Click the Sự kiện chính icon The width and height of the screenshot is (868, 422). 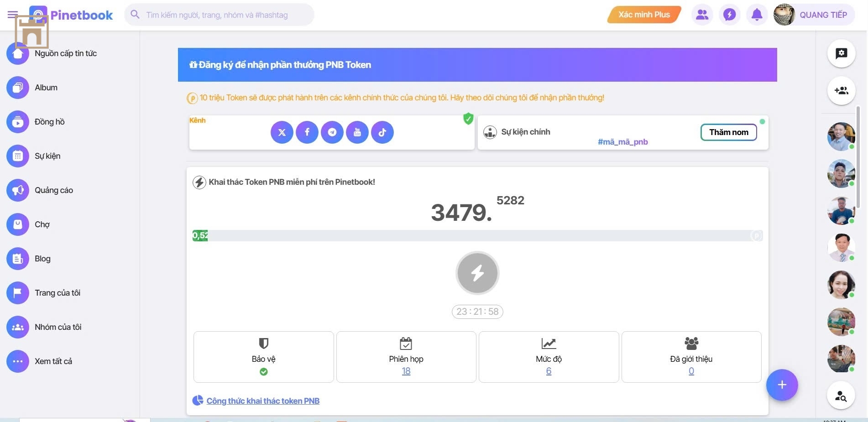[x=490, y=132]
